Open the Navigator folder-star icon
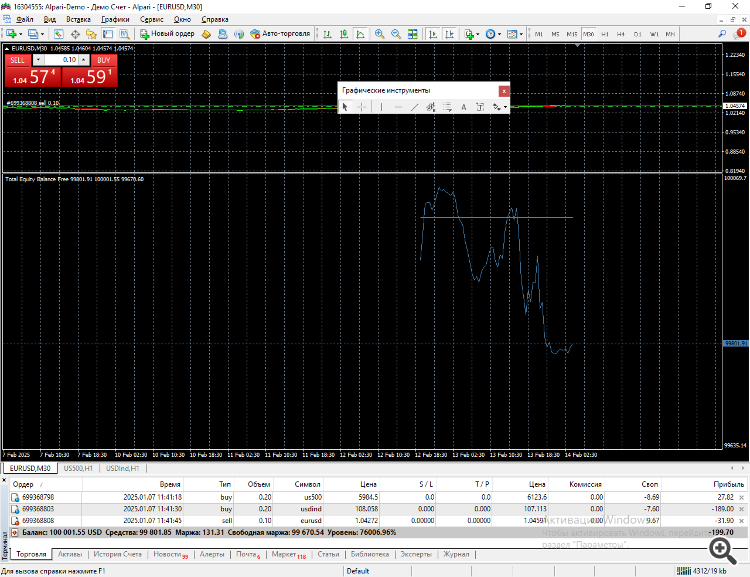The image size is (750, 577). tap(91, 34)
